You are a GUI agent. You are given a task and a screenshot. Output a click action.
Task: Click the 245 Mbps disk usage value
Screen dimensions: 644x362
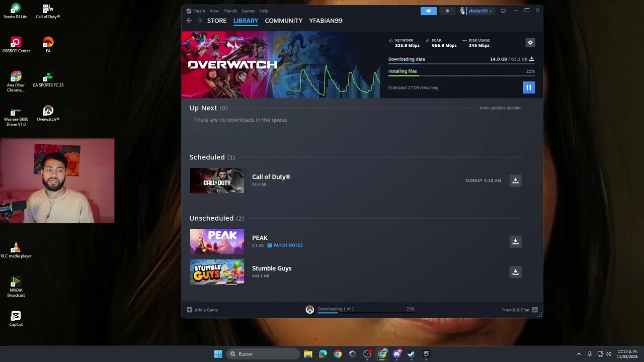(x=479, y=46)
